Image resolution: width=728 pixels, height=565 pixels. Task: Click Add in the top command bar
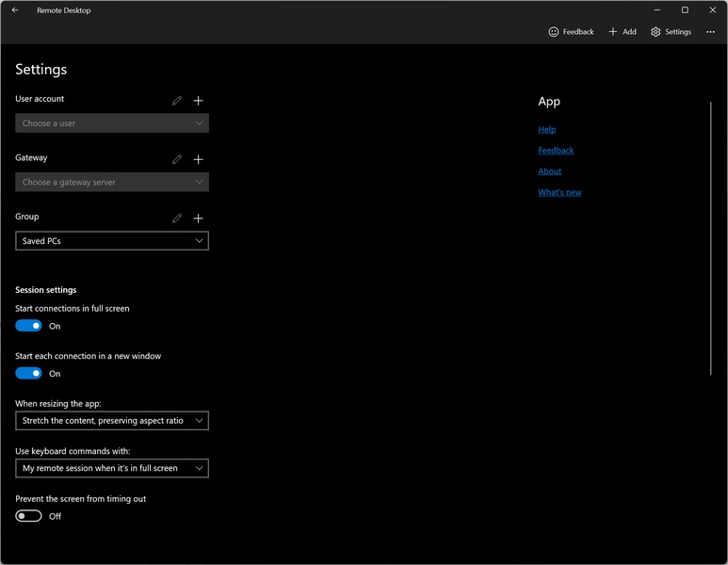[x=622, y=32]
